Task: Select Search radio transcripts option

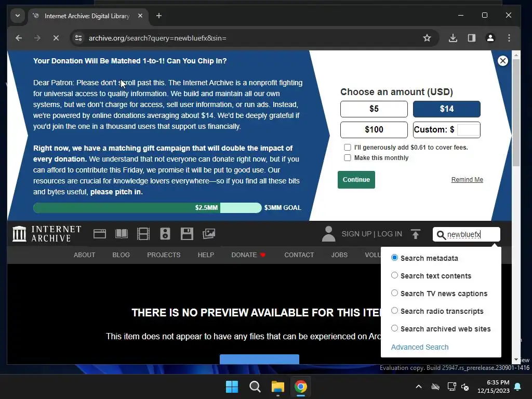Action: [x=394, y=311]
